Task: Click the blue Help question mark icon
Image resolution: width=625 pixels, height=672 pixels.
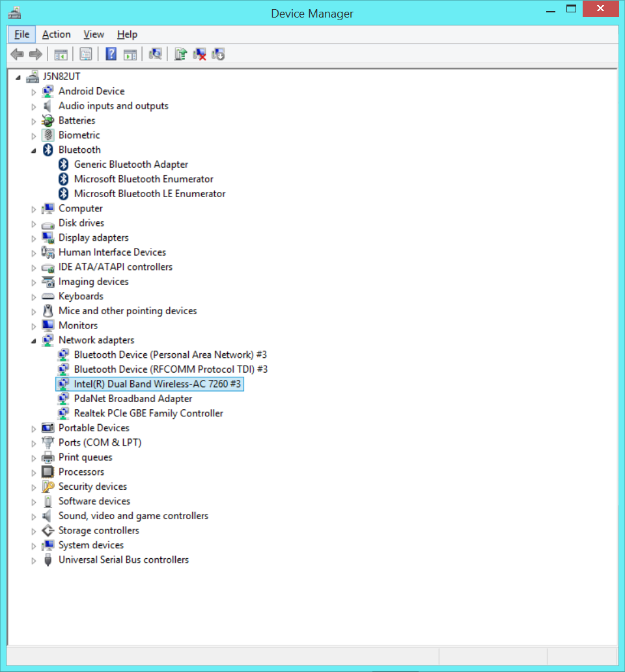Action: 111,54
